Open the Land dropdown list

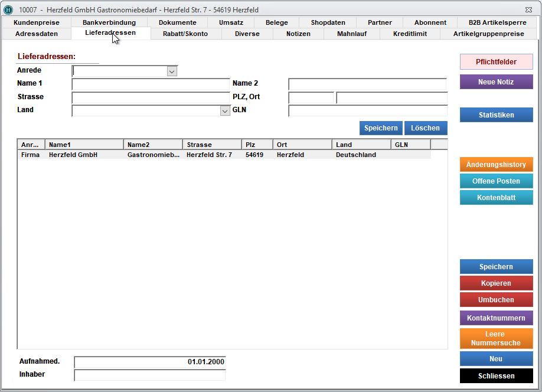coord(224,110)
